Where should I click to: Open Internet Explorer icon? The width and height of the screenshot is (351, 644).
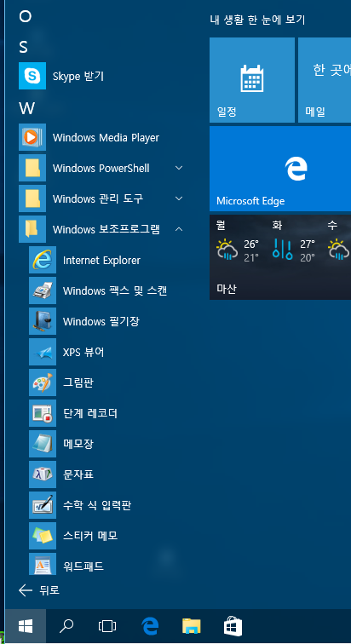(x=43, y=260)
